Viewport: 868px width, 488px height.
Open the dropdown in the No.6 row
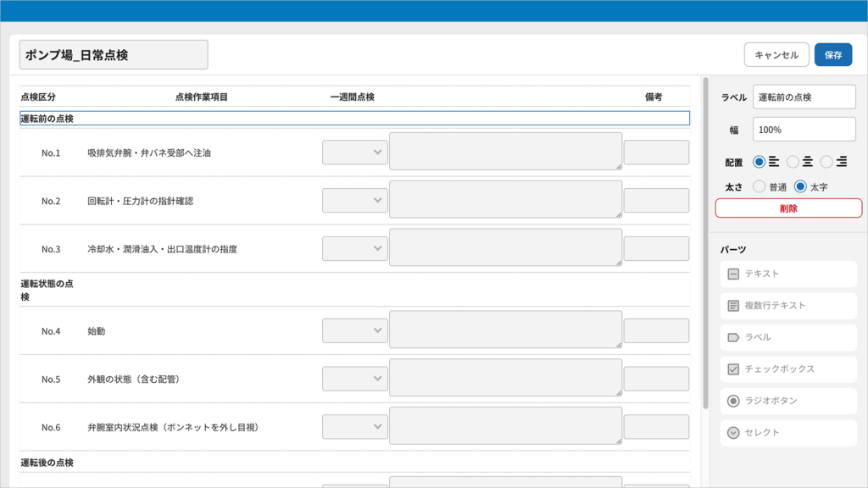tap(355, 427)
